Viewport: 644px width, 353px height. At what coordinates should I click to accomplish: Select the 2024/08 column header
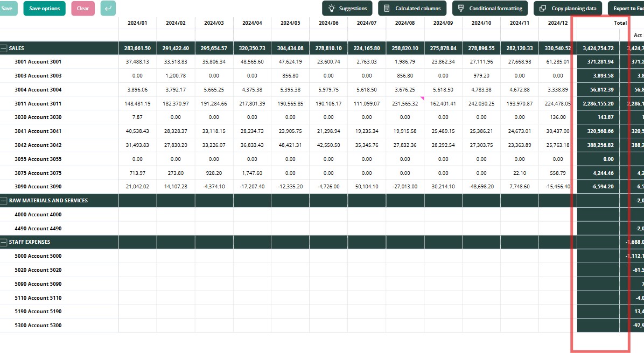pyautogui.click(x=404, y=23)
